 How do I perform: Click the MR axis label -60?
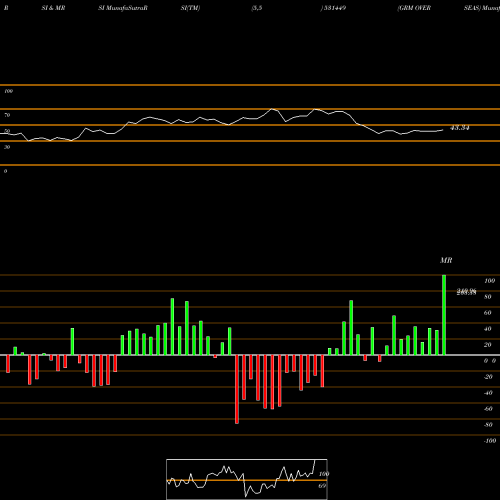[x=488, y=409]
